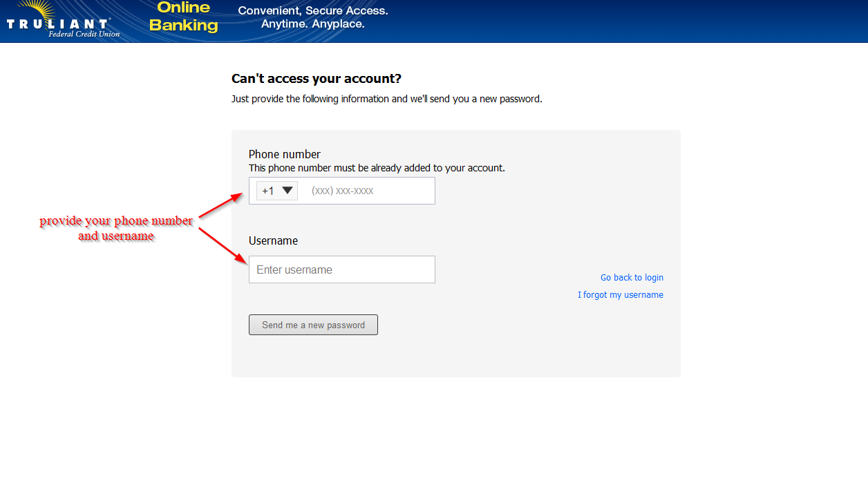Image resolution: width=868 pixels, height=483 pixels.
Task: Expand country code list via black triangle arrow
Action: (x=288, y=190)
